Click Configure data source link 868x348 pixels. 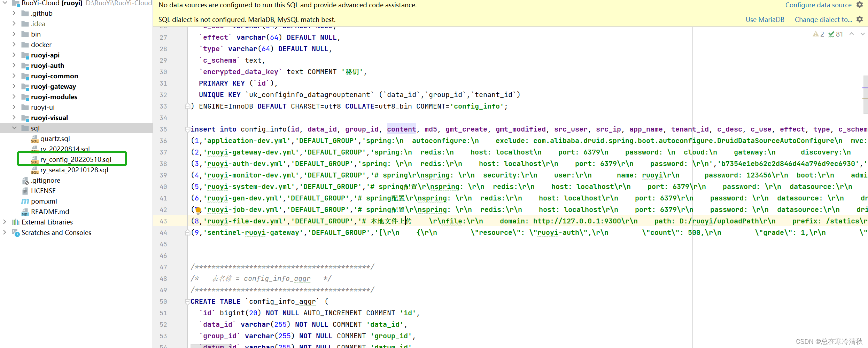(x=818, y=5)
